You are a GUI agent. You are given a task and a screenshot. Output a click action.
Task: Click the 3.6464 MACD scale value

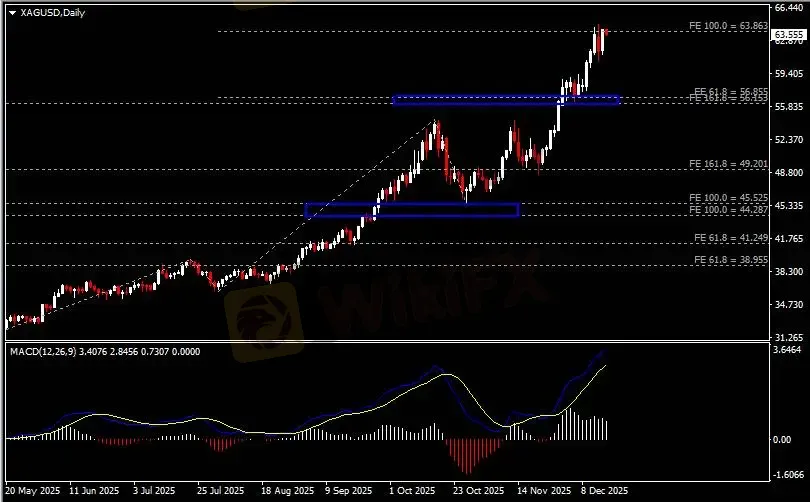point(788,350)
